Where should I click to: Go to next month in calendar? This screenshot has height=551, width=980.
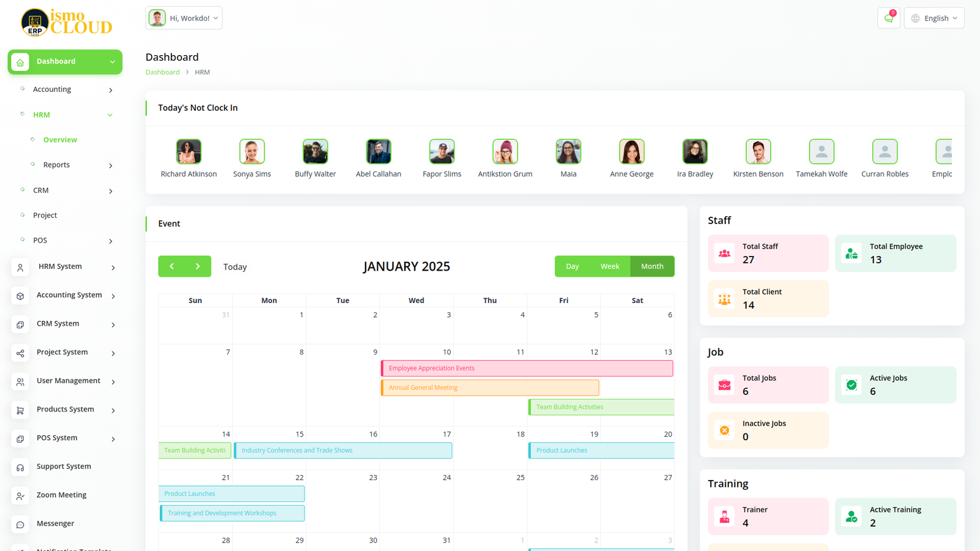pyautogui.click(x=198, y=266)
